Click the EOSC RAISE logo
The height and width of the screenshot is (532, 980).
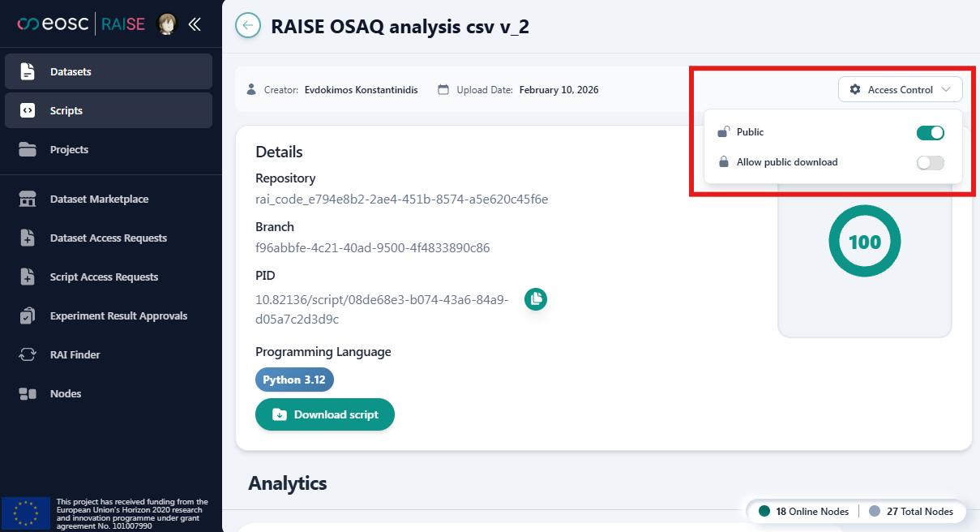coord(81,24)
